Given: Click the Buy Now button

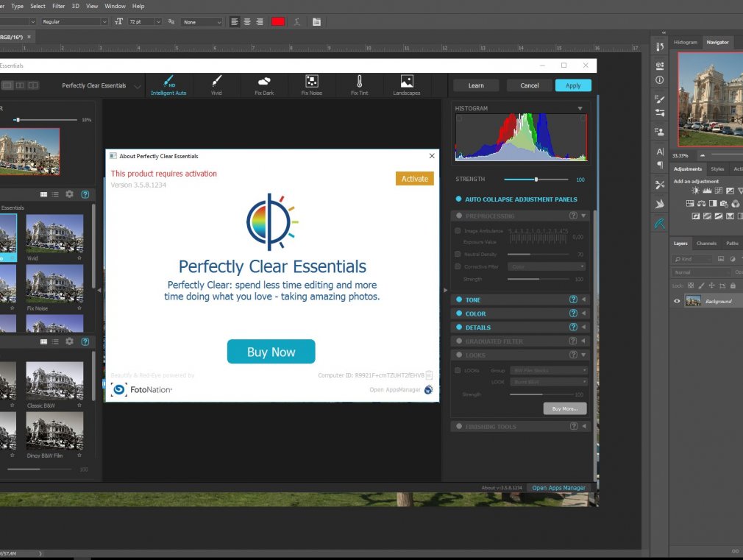Looking at the screenshot, I should click(x=271, y=352).
